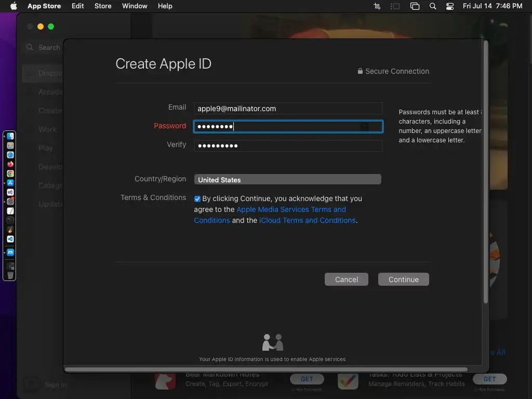Open the brush app icon in dock
This screenshot has height=399, width=532.
pyautogui.click(x=10, y=230)
